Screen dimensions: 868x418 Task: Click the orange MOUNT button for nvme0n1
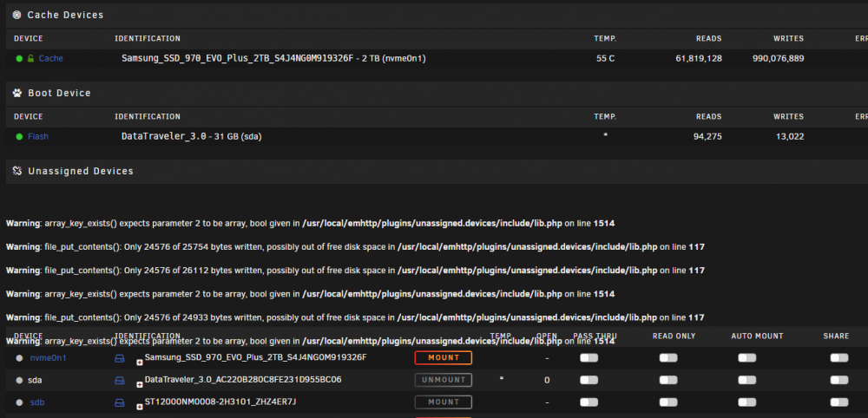[x=444, y=358]
